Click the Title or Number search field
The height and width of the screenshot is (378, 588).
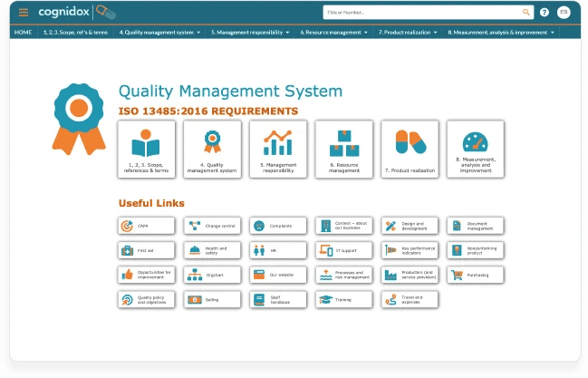pos(421,12)
